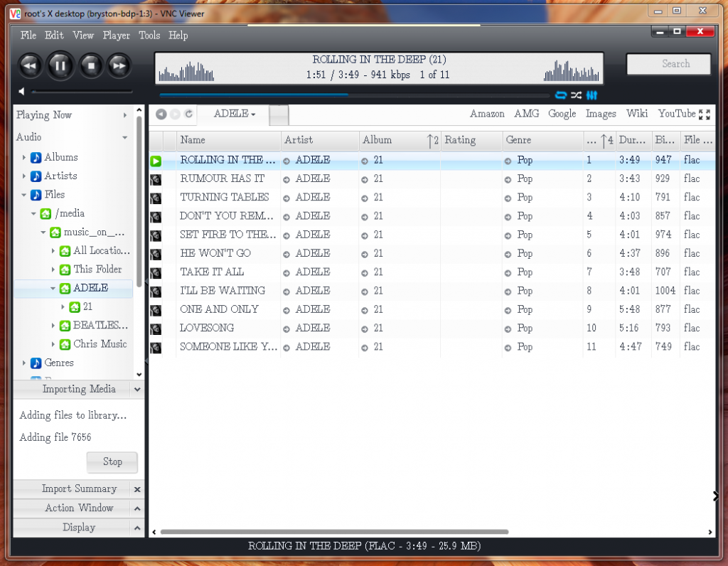Click artist link arrow for Turning Tables
Screen dimensions: 728x566
[287, 198]
